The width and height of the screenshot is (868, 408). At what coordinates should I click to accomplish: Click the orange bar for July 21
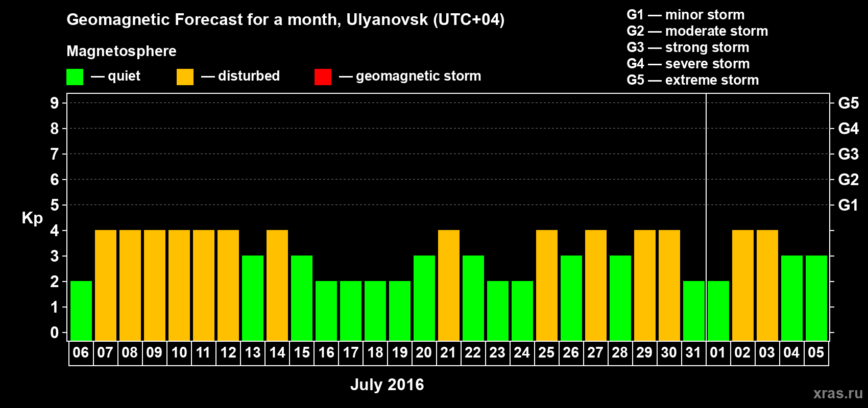[449, 285]
